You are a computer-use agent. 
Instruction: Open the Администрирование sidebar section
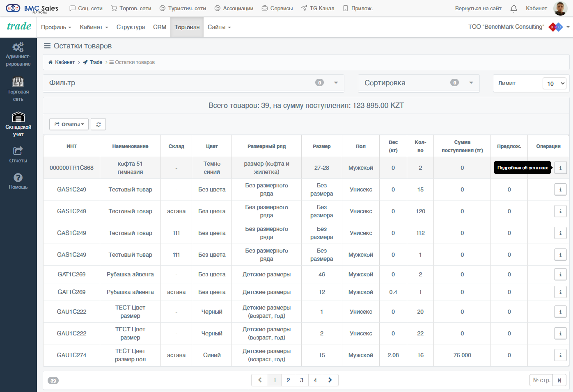(18, 54)
